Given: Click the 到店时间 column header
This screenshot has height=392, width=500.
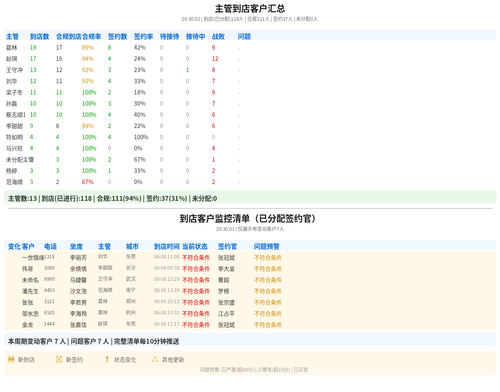Looking at the screenshot, I should tap(167, 246).
